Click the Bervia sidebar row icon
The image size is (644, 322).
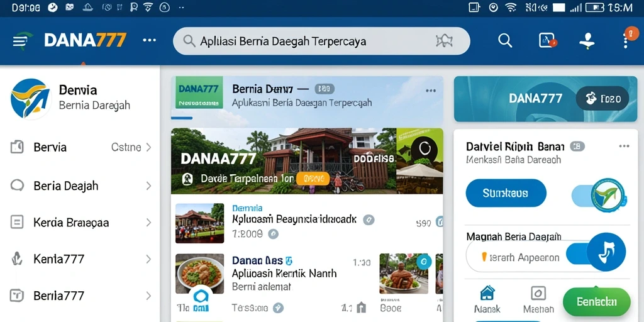17,147
